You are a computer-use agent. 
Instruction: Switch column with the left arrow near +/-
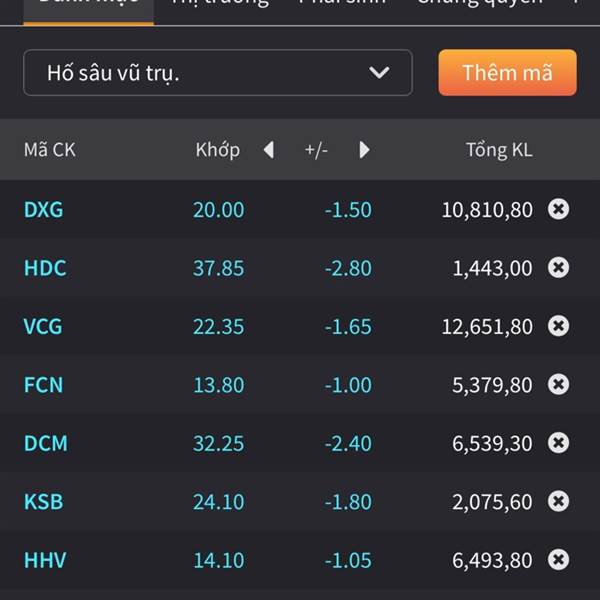pyautogui.click(x=269, y=150)
